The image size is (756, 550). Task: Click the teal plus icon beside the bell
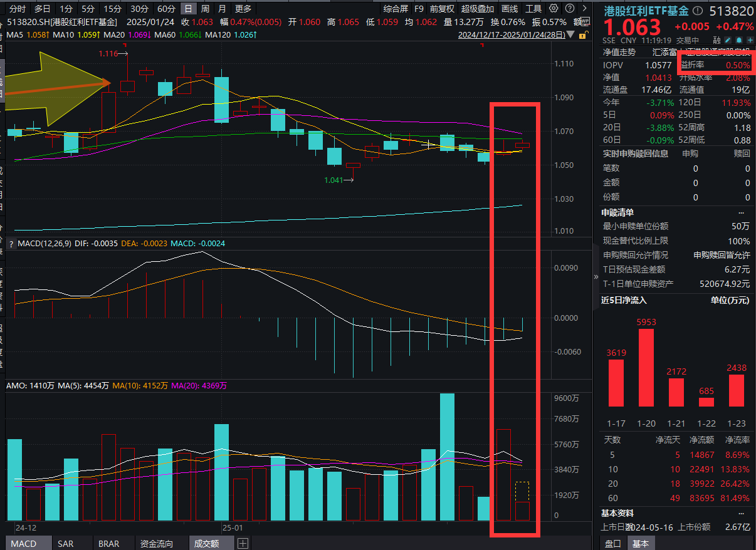coord(750,40)
